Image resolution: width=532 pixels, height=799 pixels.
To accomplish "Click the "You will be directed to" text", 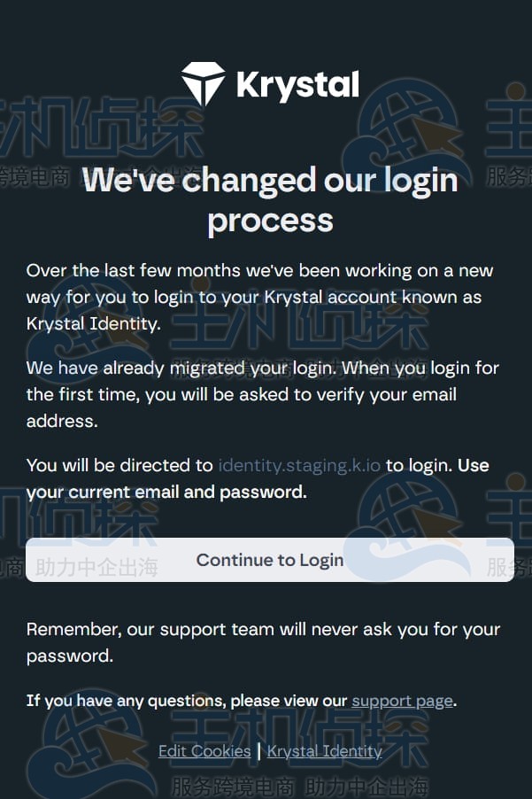I will click(120, 465).
